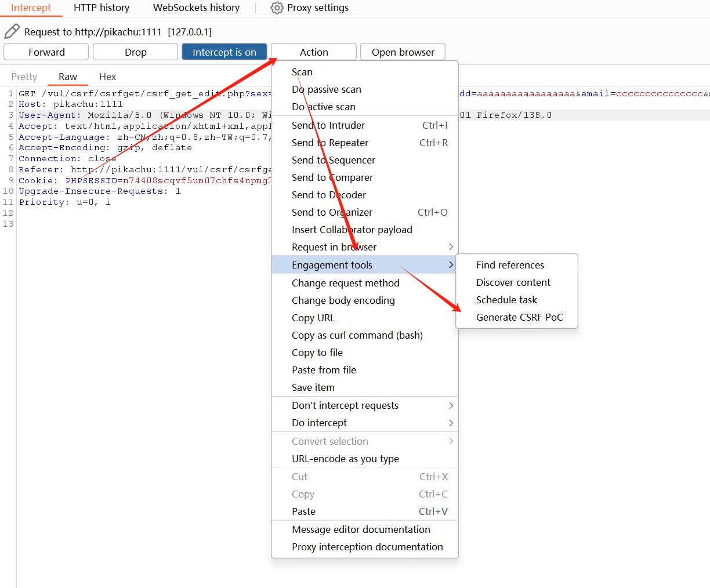This screenshot has width=710, height=588.
Task: Open the HTTP history tab
Action: (x=102, y=8)
